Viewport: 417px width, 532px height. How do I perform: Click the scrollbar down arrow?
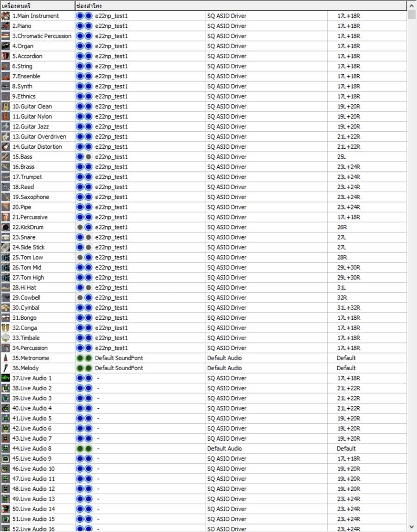click(412, 527)
